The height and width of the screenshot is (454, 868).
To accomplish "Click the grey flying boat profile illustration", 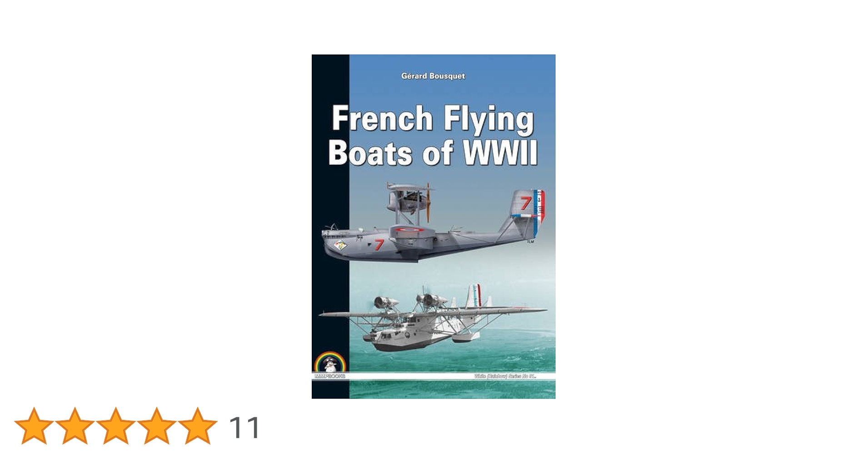I will [433, 222].
